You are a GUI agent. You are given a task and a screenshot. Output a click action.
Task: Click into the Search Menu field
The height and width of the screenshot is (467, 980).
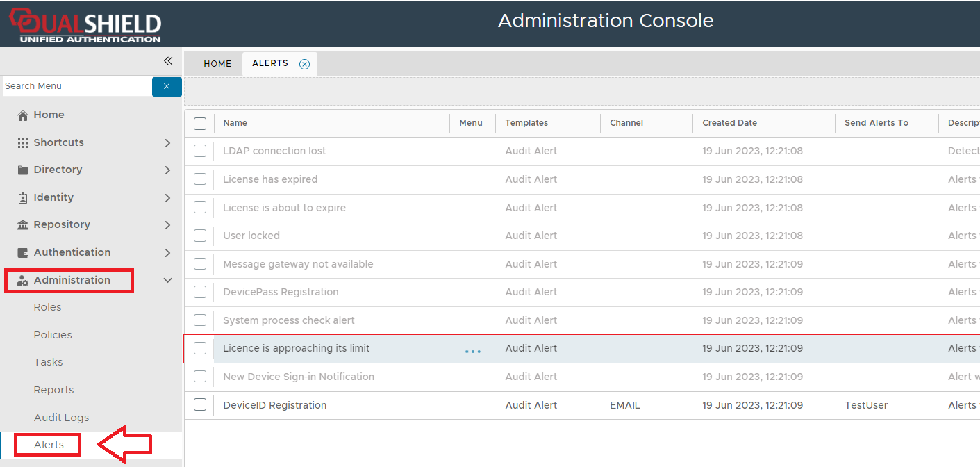pyautogui.click(x=76, y=86)
